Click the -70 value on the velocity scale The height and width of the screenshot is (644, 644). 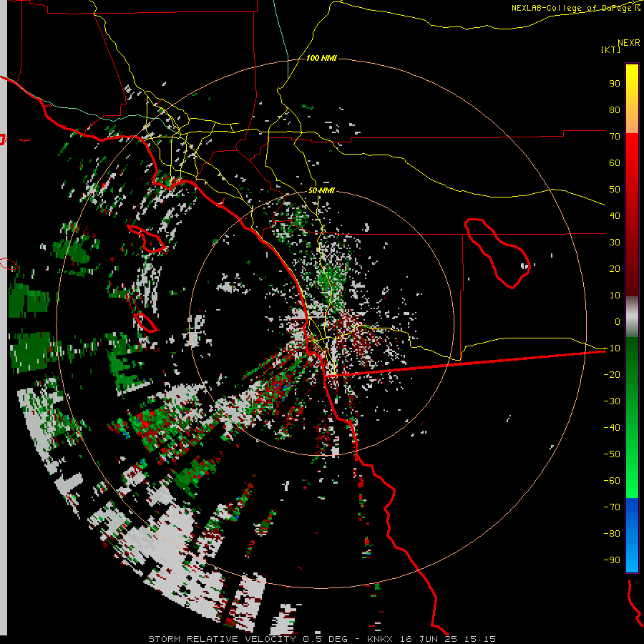(x=612, y=507)
